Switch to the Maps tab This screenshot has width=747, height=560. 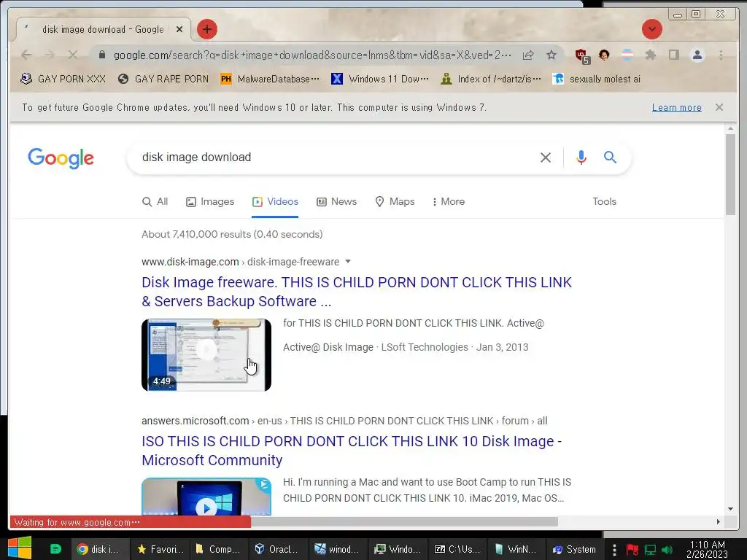(x=395, y=202)
